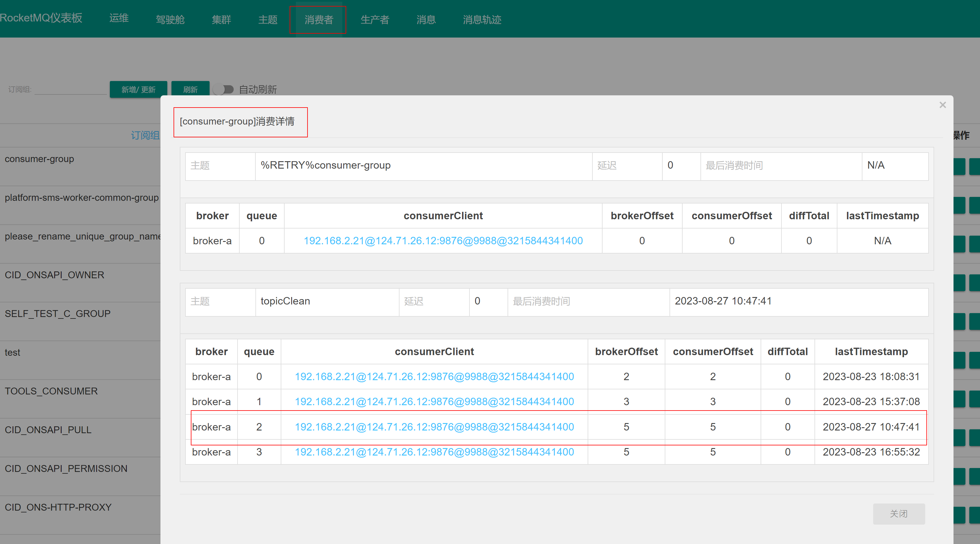The width and height of the screenshot is (980, 544).
Task: Go to the 生产者 producer tab
Action: coord(375,19)
